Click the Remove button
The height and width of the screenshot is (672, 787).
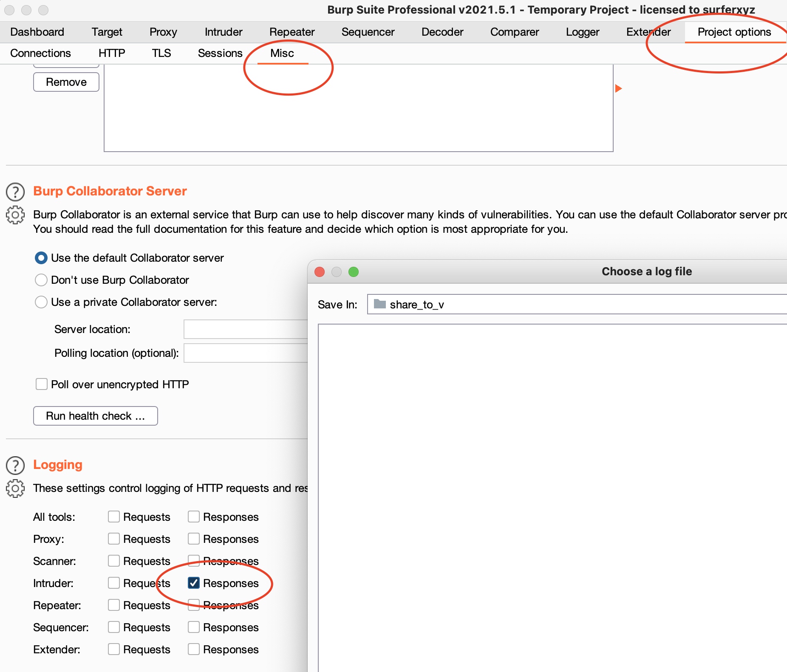pyautogui.click(x=66, y=82)
